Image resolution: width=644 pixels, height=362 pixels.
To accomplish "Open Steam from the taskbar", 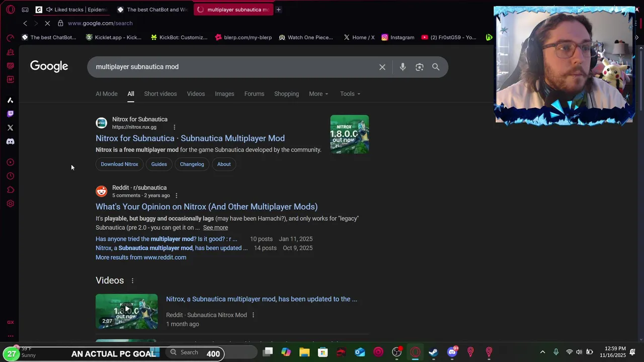I will click(x=433, y=352).
